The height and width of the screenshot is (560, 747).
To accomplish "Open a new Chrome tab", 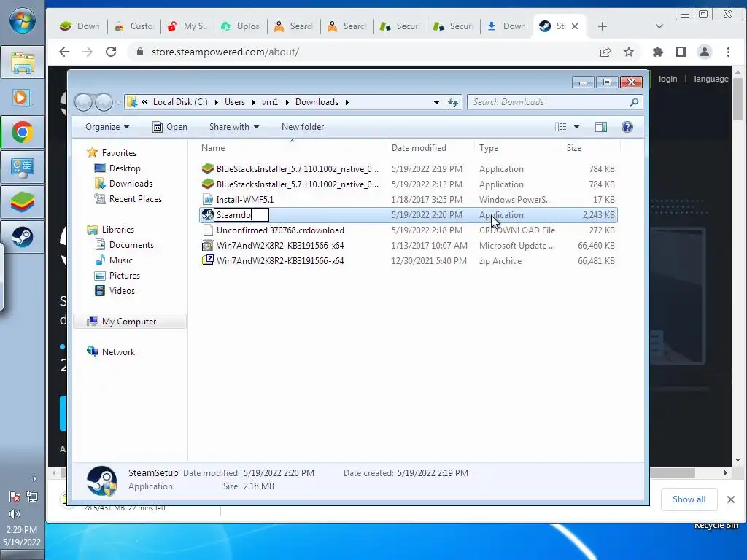I will coord(602,26).
